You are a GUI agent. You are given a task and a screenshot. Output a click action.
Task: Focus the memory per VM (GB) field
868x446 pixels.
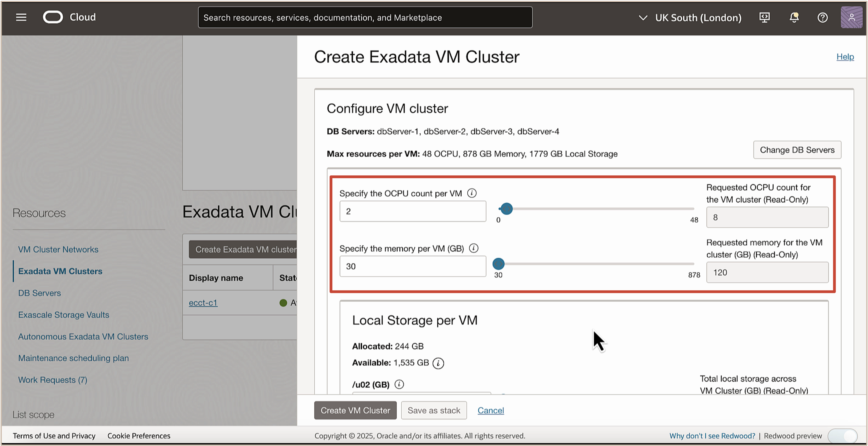point(413,266)
